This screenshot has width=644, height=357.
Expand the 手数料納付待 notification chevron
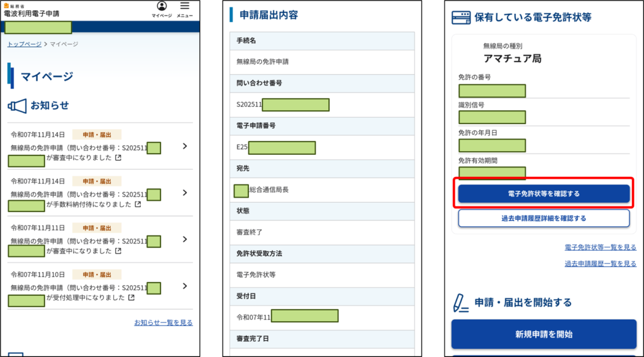coord(184,193)
